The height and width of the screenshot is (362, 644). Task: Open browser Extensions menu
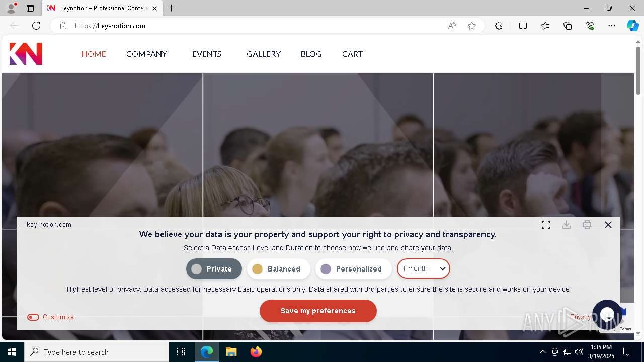(499, 26)
